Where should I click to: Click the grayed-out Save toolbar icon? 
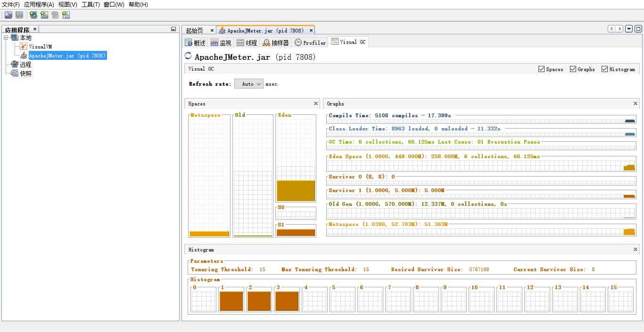(19, 15)
